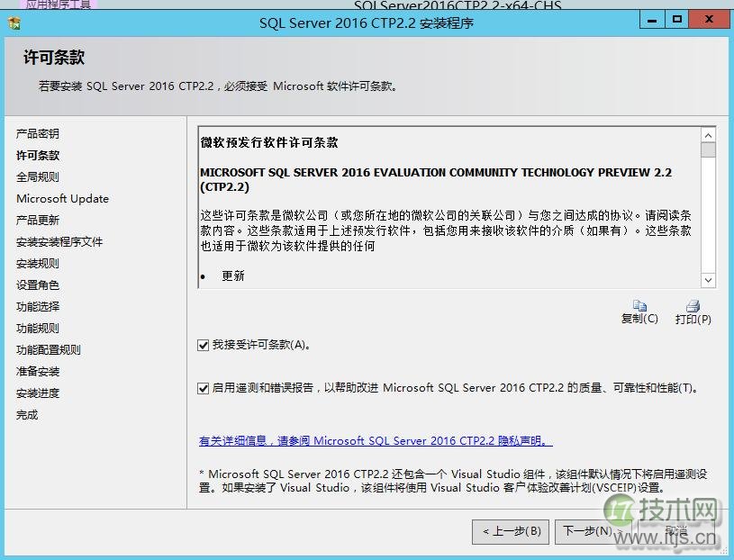The height and width of the screenshot is (560, 734).
Task: Click the license text scroll down arrow
Action: pos(708,280)
